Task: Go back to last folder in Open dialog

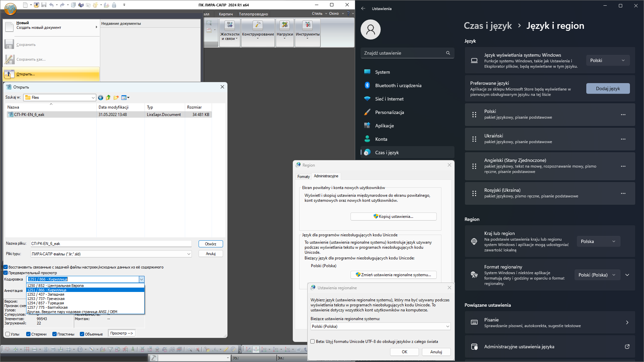Action: click(x=101, y=98)
